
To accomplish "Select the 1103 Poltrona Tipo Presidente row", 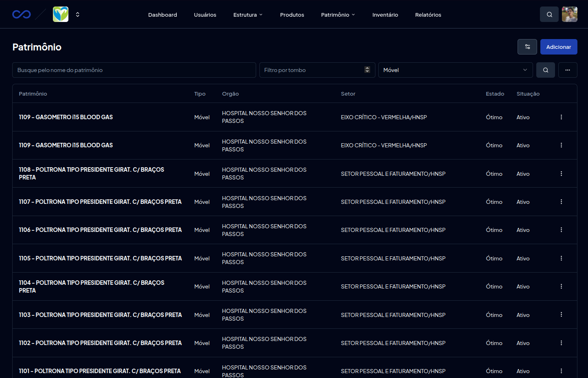I will tap(100, 315).
